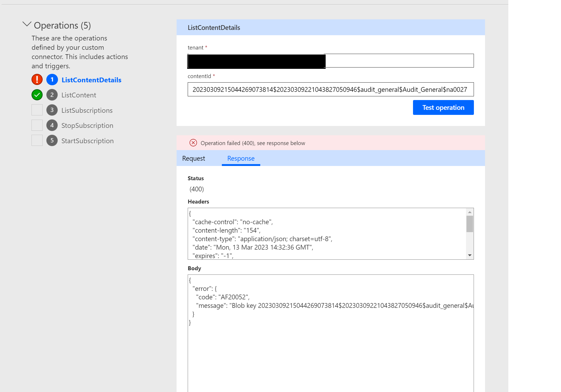Click the numbered badge 2 for ListContent
The height and width of the screenshot is (392, 561).
52,95
